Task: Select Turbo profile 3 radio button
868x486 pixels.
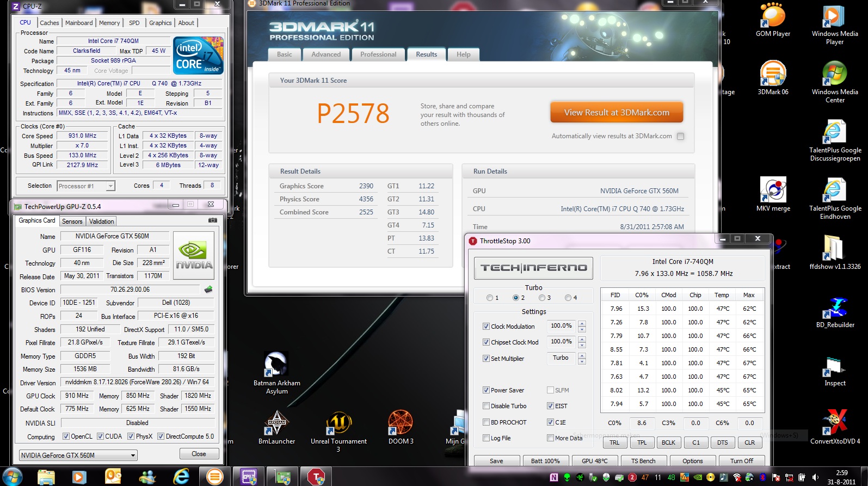Action: pos(541,298)
